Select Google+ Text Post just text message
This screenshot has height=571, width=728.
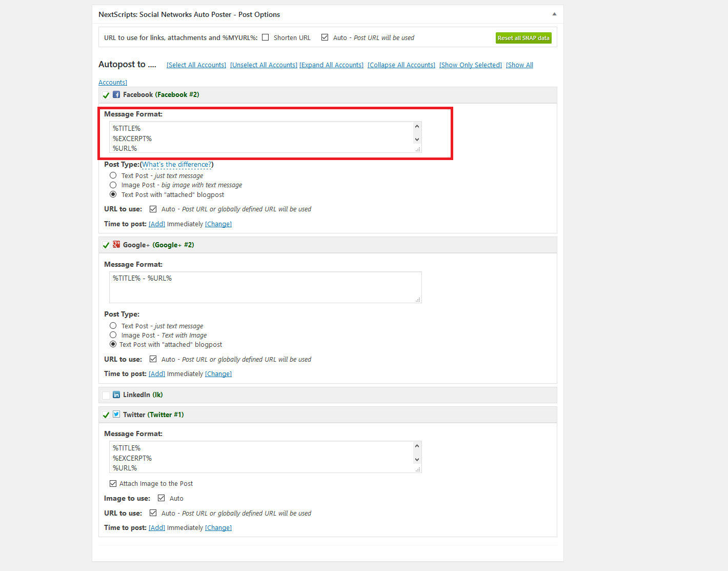(x=113, y=326)
